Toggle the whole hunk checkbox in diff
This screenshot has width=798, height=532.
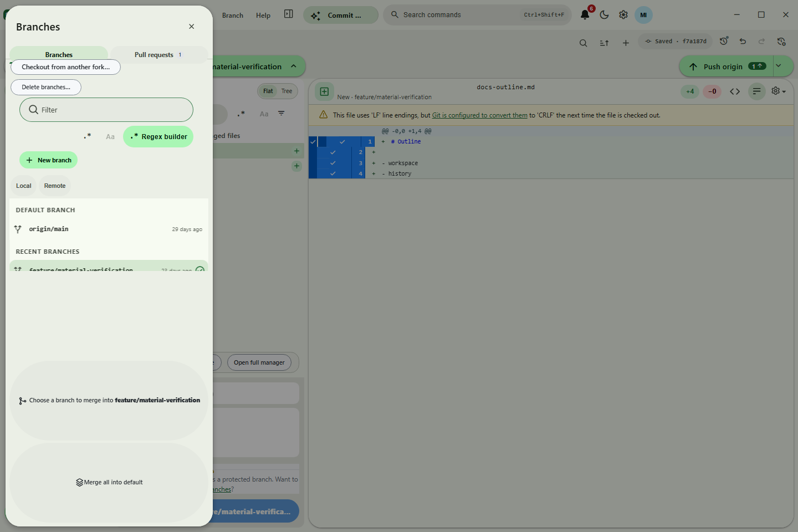coord(313,141)
